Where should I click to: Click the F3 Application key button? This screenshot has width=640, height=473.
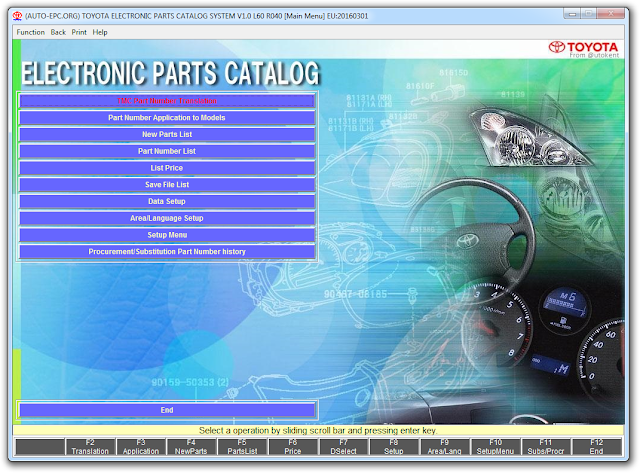(x=141, y=447)
